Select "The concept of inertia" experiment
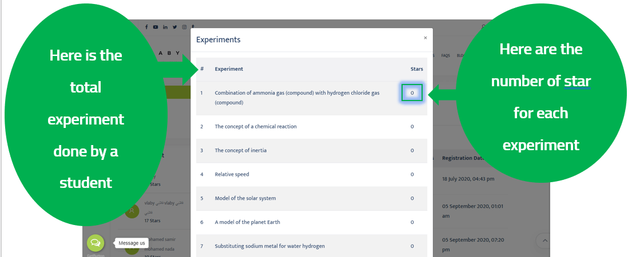 (240, 151)
